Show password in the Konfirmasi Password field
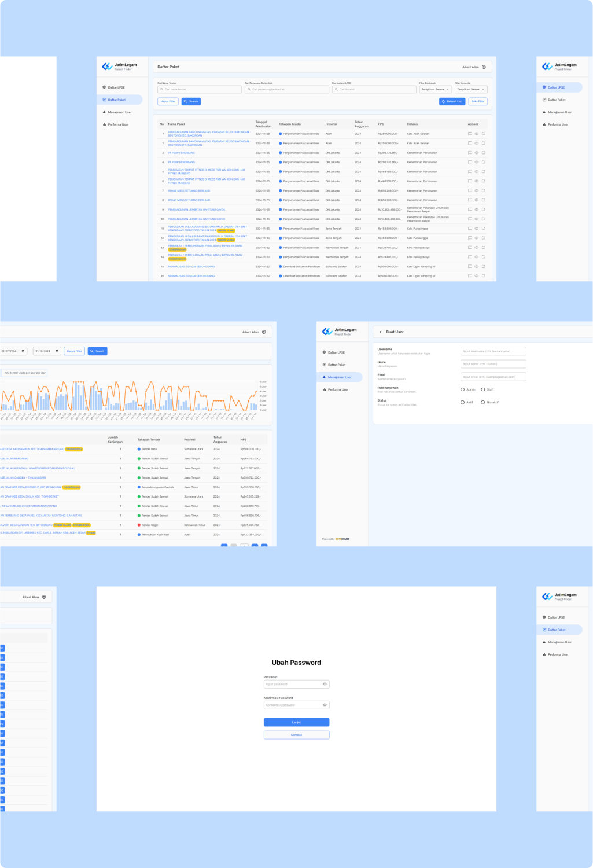593x868 pixels. 325,705
